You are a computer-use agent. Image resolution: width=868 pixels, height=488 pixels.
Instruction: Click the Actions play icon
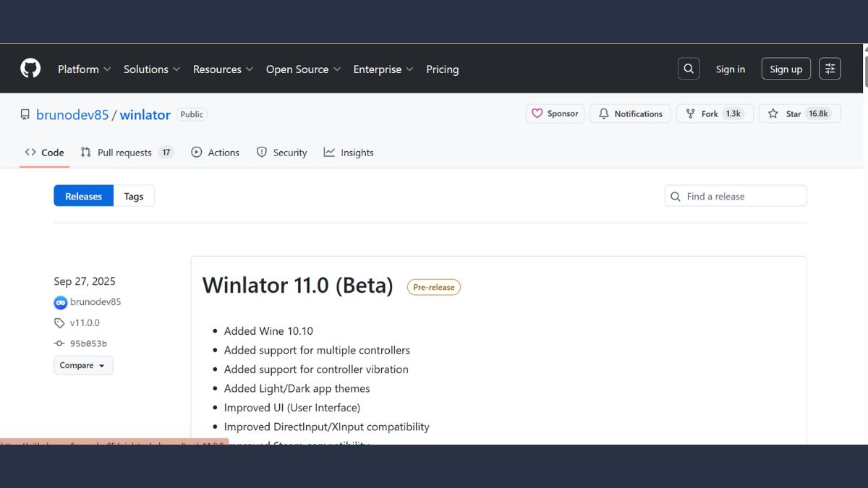point(197,152)
